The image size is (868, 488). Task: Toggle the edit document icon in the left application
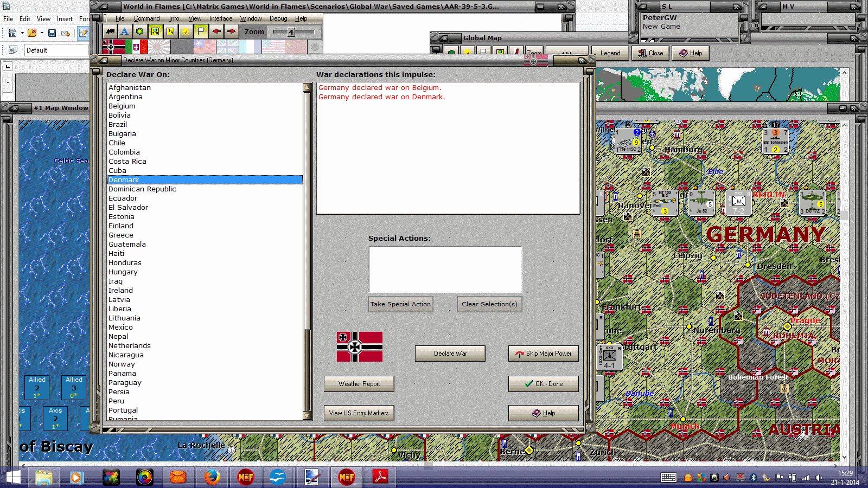click(x=84, y=33)
